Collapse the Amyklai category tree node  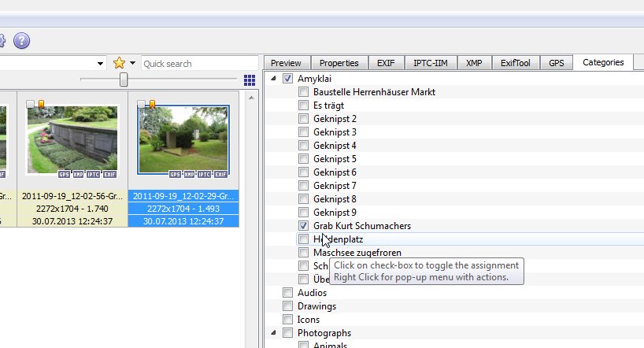coord(273,79)
